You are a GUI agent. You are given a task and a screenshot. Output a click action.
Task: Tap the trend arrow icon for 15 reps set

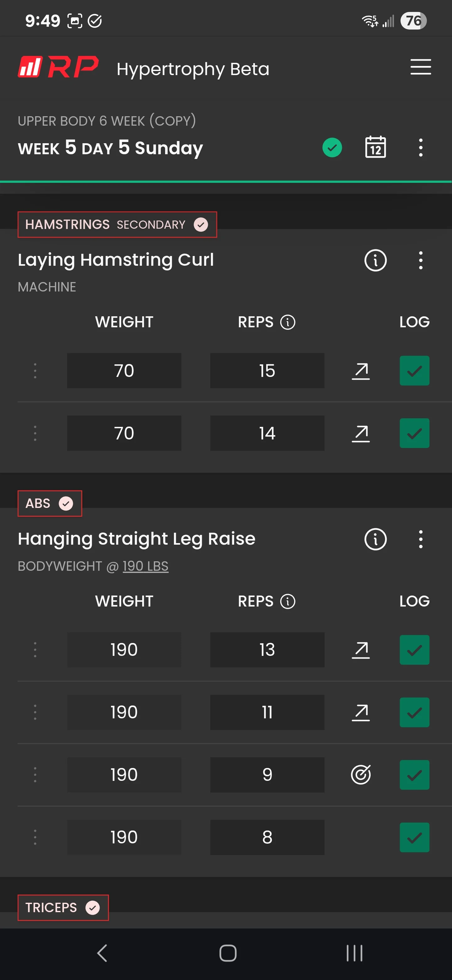point(360,371)
